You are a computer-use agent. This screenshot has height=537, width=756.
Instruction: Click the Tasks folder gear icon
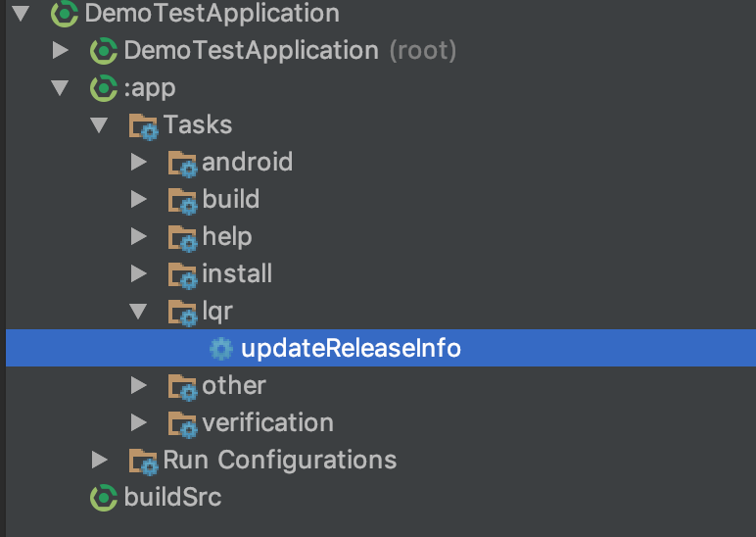click(144, 126)
